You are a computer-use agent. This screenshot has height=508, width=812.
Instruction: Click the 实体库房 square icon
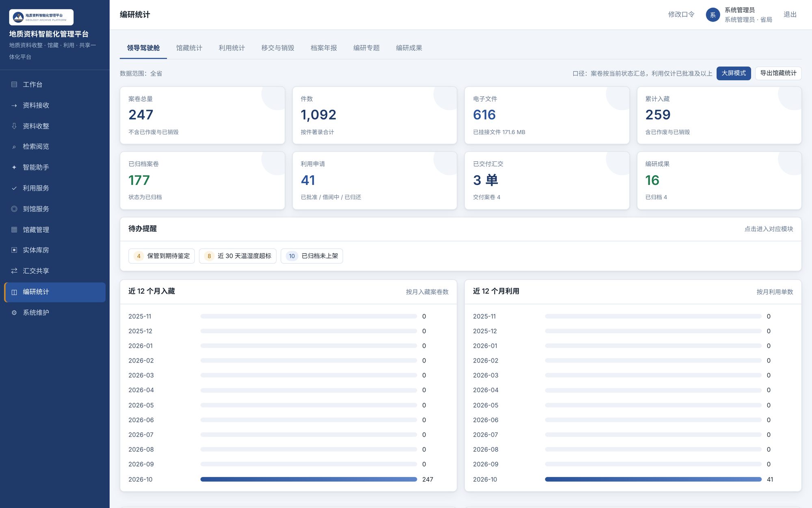(14, 250)
